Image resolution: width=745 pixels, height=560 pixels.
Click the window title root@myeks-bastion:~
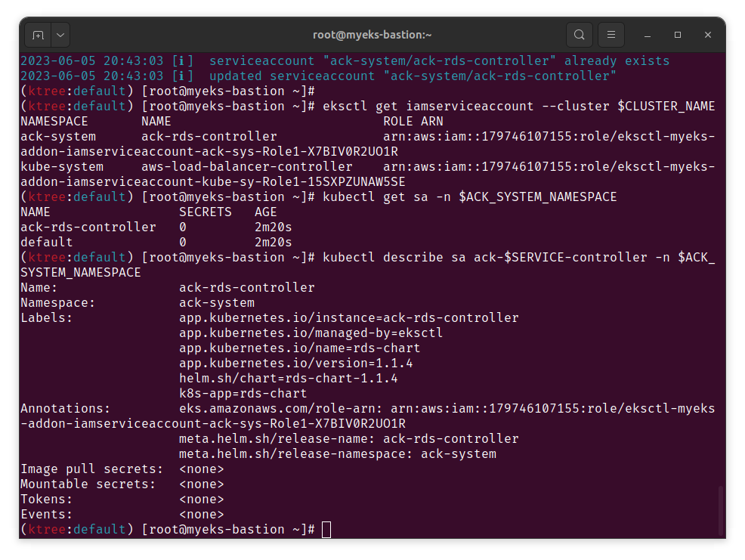[372, 35]
